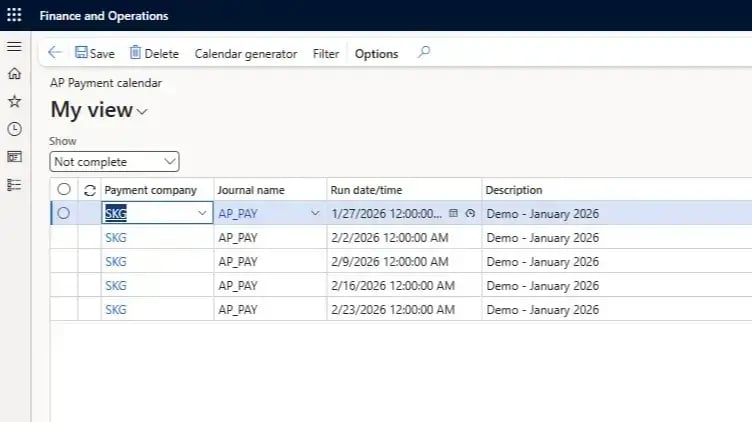Click the AP Payment calendar page caption

pyautogui.click(x=106, y=83)
